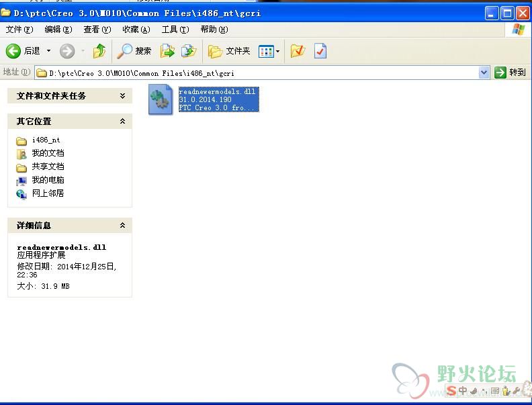The image size is (532, 405).
Task: Open the 帮助(H) menu
Action: pyautogui.click(x=214, y=30)
